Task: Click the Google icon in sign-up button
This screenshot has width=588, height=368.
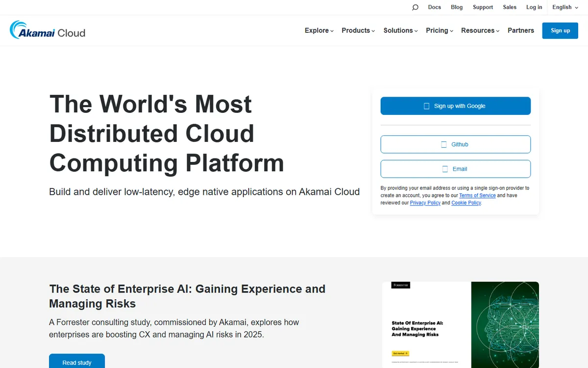Action: [427, 106]
